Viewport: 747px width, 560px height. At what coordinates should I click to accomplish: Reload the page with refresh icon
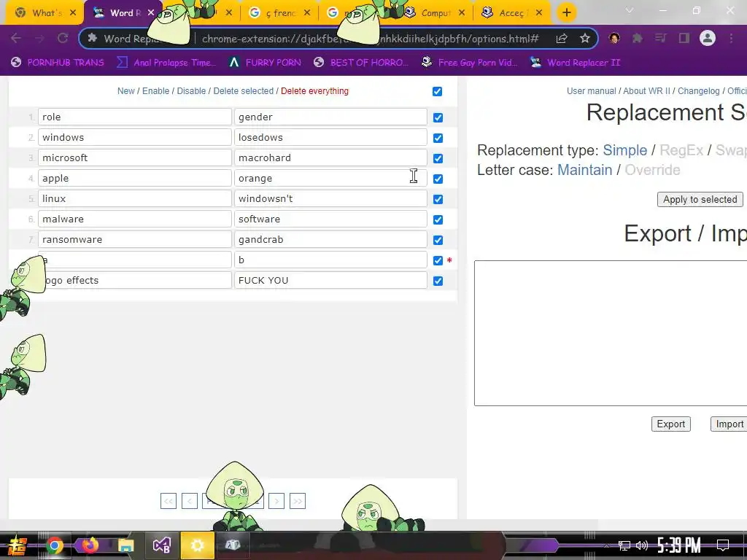(x=63, y=39)
